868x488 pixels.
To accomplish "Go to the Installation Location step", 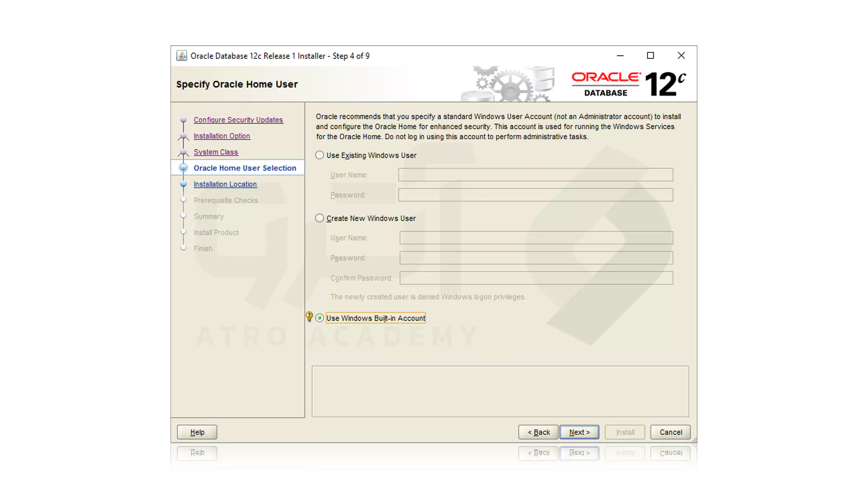I will click(225, 184).
